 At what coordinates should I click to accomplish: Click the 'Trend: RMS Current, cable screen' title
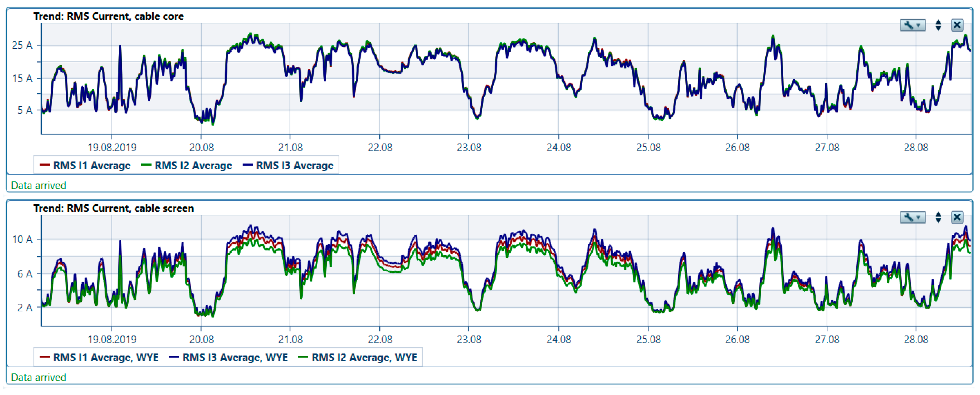click(113, 208)
